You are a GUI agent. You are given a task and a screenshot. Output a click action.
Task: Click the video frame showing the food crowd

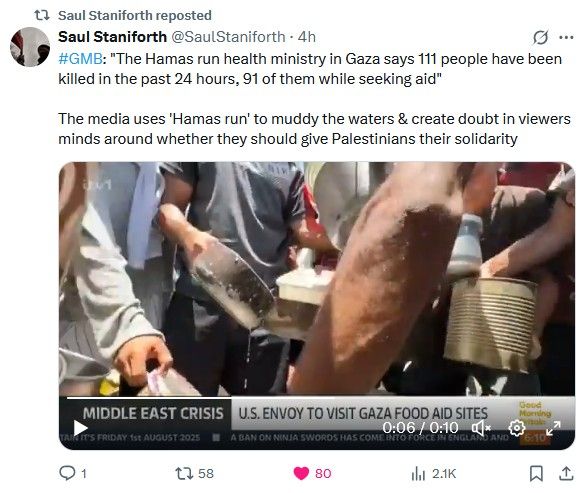click(x=317, y=279)
